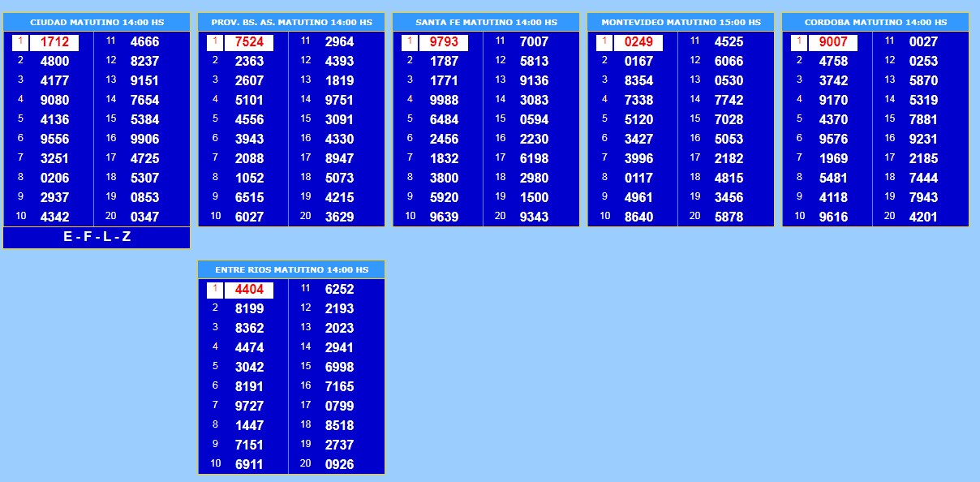Select number 4201 in Cordoba table

(923, 217)
